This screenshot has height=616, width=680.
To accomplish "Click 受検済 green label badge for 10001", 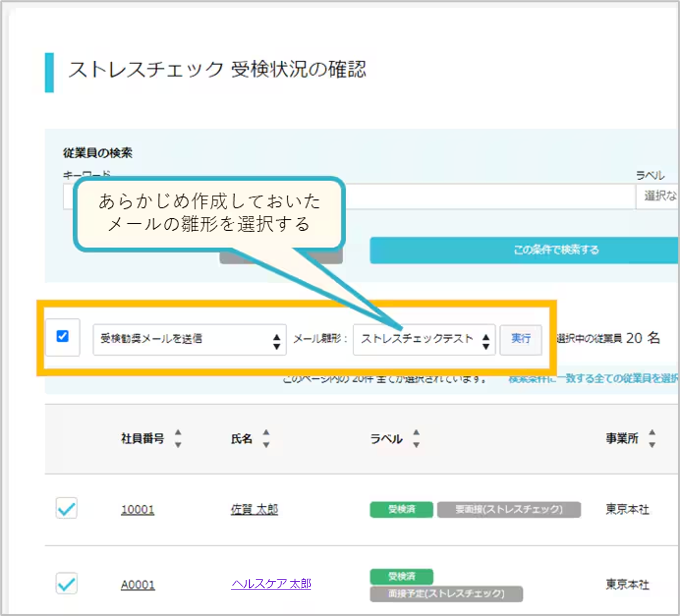I will click(401, 509).
